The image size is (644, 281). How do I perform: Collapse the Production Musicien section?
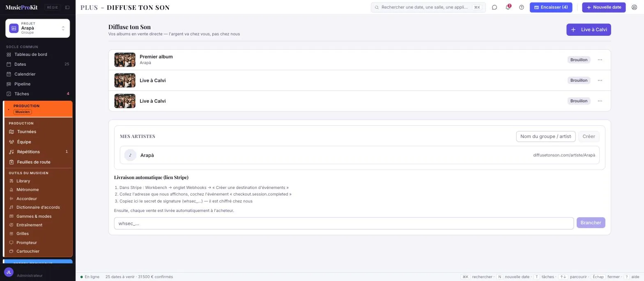38,109
